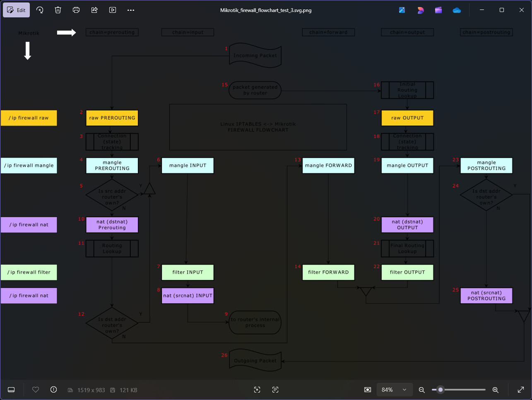The width and height of the screenshot is (532, 400).
Task: Open the Designer app icon in title bar
Action: 420,10
